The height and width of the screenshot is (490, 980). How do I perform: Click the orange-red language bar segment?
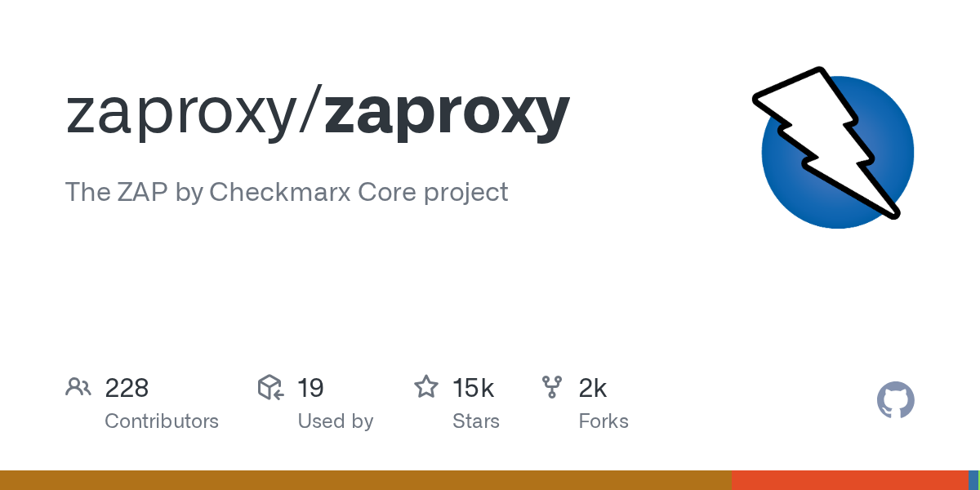pos(849,480)
